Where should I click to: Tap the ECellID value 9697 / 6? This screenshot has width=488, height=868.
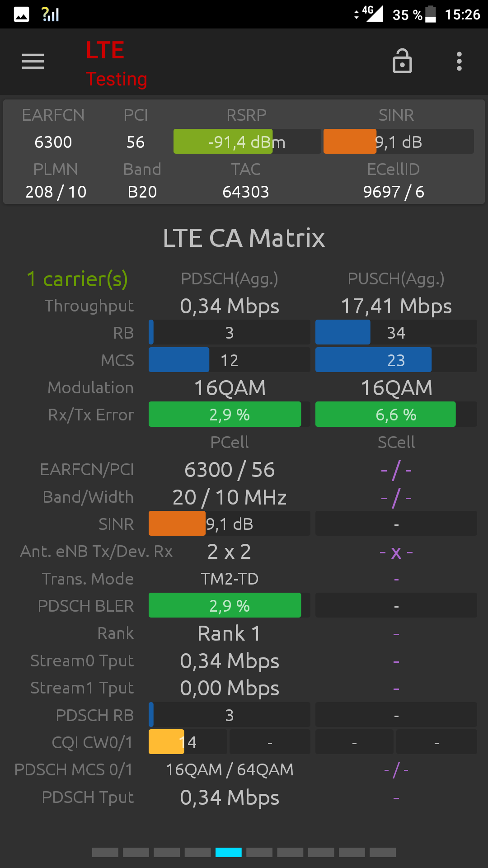click(394, 192)
